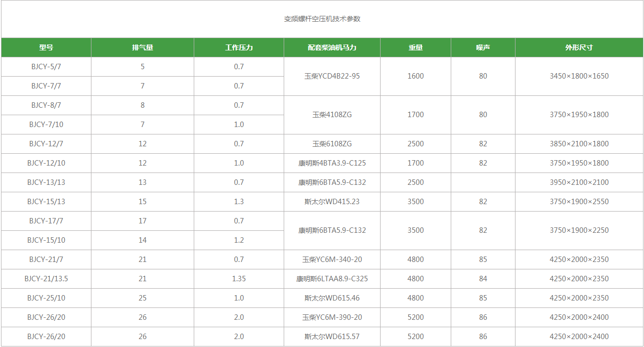Select model cell BJCY-7/10
Screen dimensions: 644x347
coord(46,125)
